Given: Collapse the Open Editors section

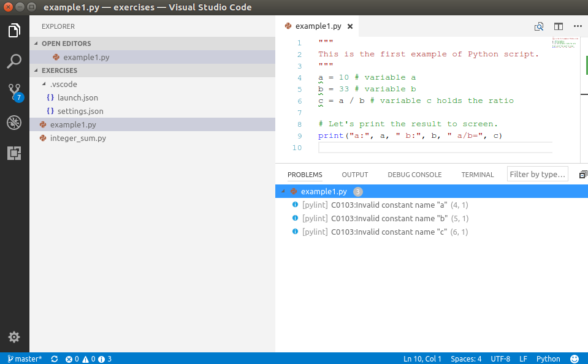Looking at the screenshot, I should pos(36,44).
